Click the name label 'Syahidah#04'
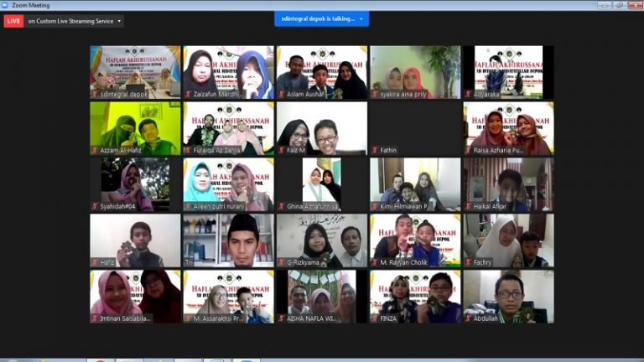The height and width of the screenshot is (362, 644). pos(117,206)
